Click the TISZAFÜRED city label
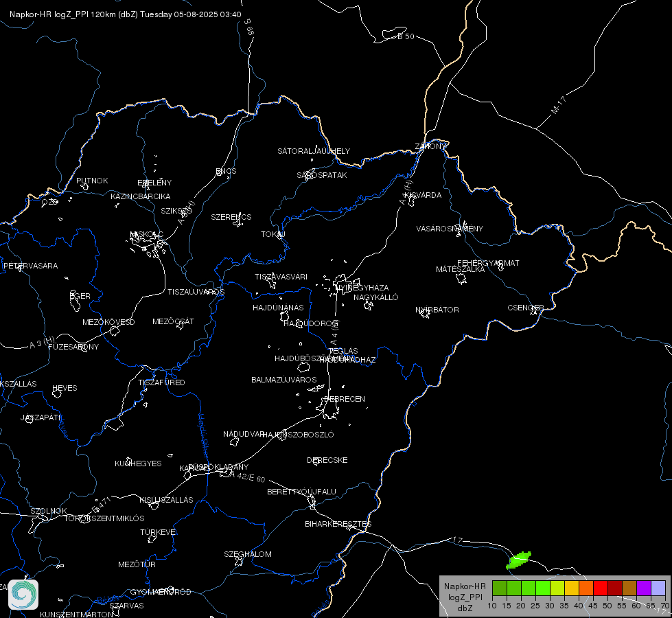672x618 pixels. pyautogui.click(x=161, y=382)
